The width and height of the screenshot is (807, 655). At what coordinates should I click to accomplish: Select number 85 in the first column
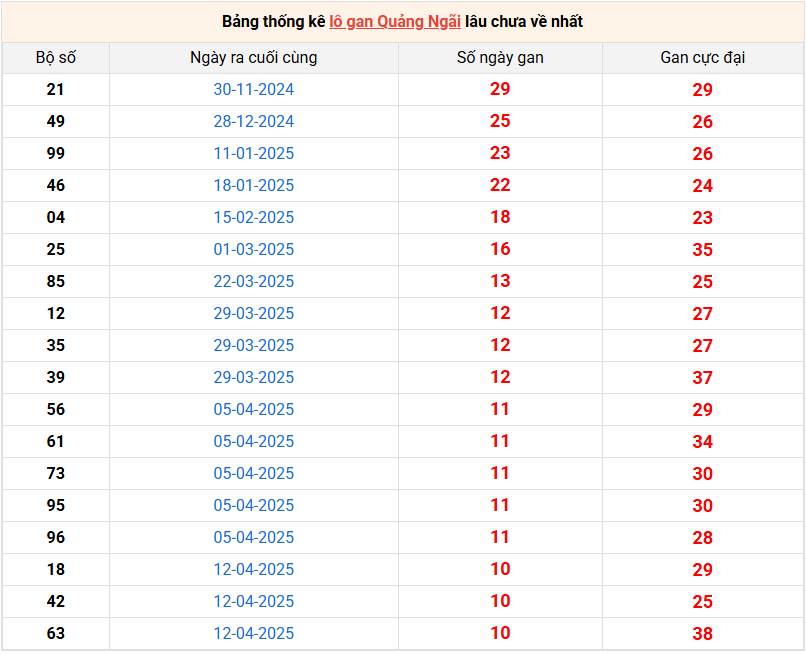(55, 282)
